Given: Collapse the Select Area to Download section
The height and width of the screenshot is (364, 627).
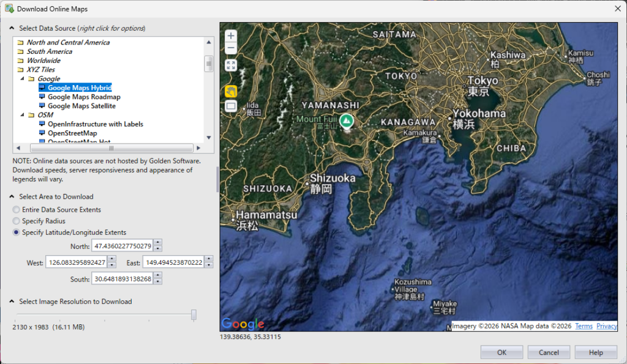Looking at the screenshot, I should pos(12,196).
